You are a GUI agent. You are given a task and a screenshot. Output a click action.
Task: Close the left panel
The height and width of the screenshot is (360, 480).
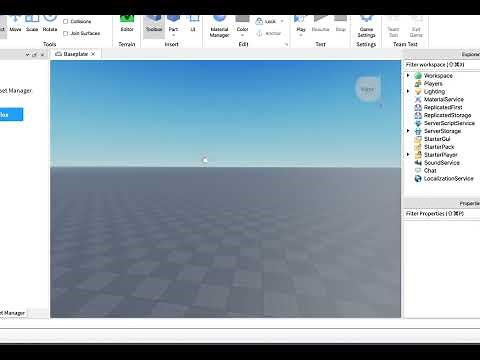pos(42,54)
